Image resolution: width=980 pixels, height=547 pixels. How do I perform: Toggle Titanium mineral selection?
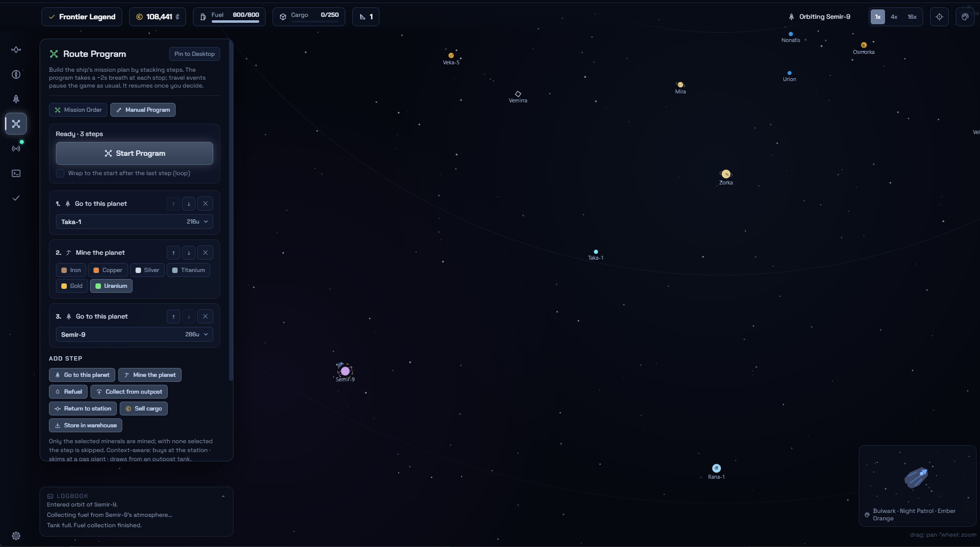[x=188, y=270]
